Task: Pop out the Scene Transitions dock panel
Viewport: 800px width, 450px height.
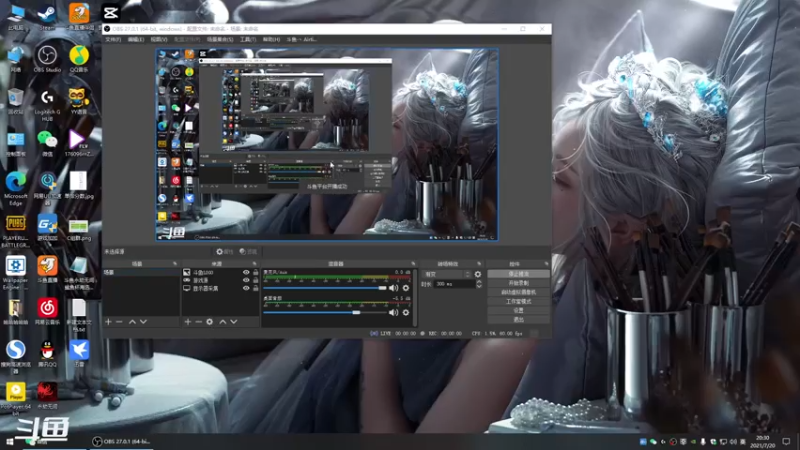Action: [x=479, y=264]
